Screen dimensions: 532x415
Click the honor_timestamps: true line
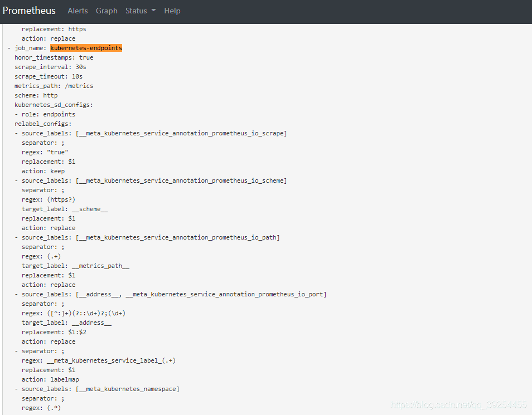click(x=54, y=57)
